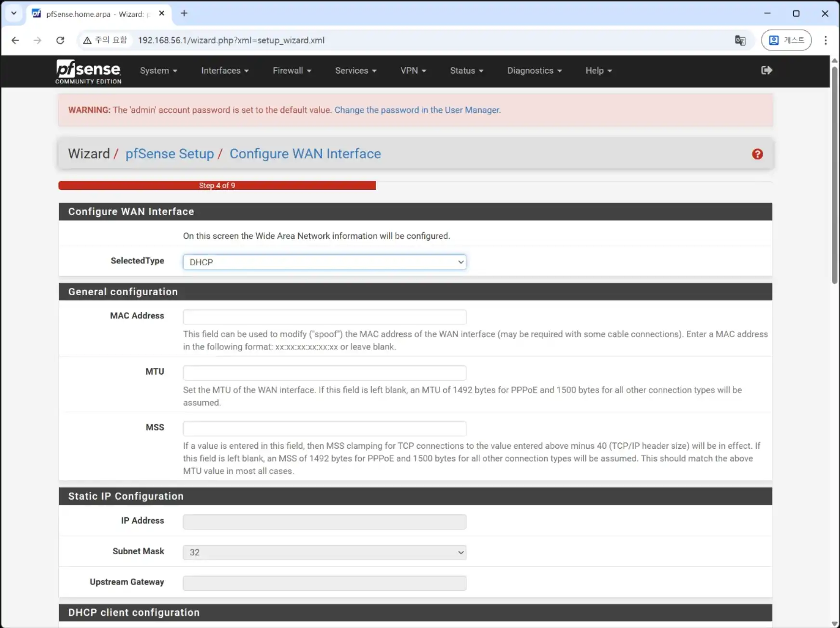840x628 pixels.
Task: Open the red help question mark icon
Action: 757,154
